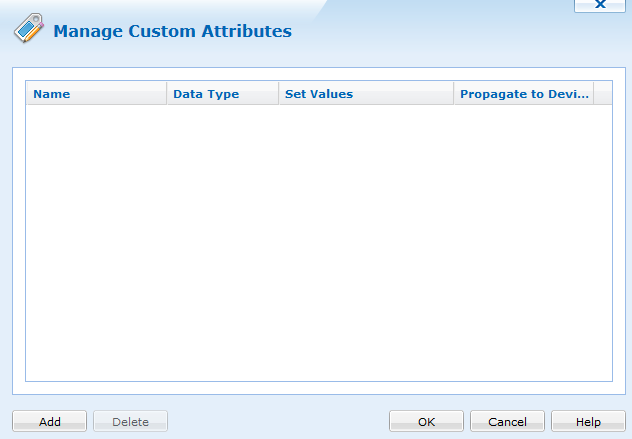Click the blank dialog footer between Delete and OK
632x439 pixels.
pyautogui.click(x=278, y=421)
